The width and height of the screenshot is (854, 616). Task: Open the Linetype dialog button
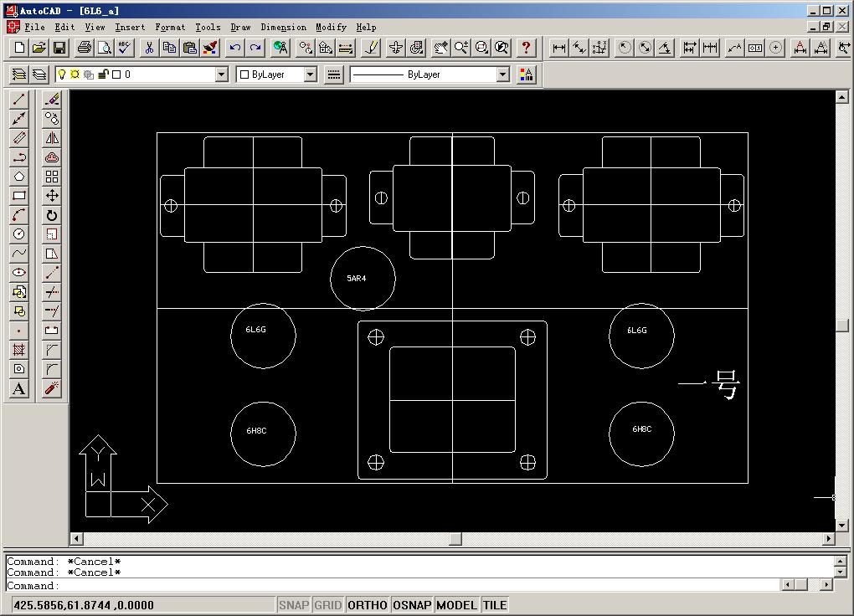click(334, 74)
